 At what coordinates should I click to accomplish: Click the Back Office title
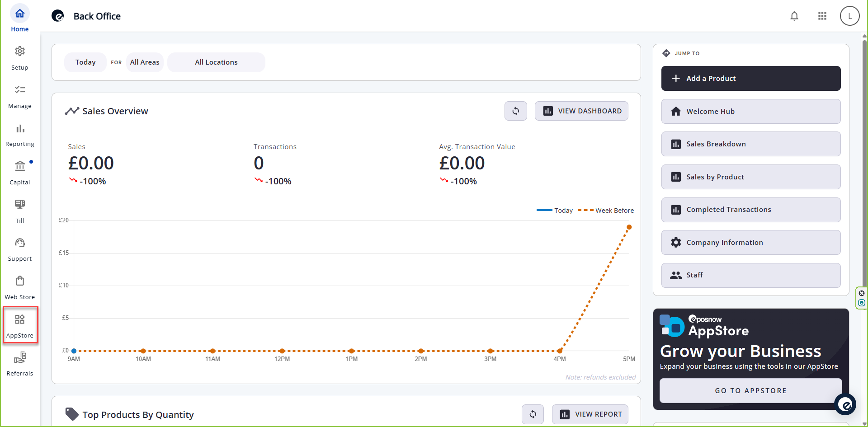click(97, 16)
